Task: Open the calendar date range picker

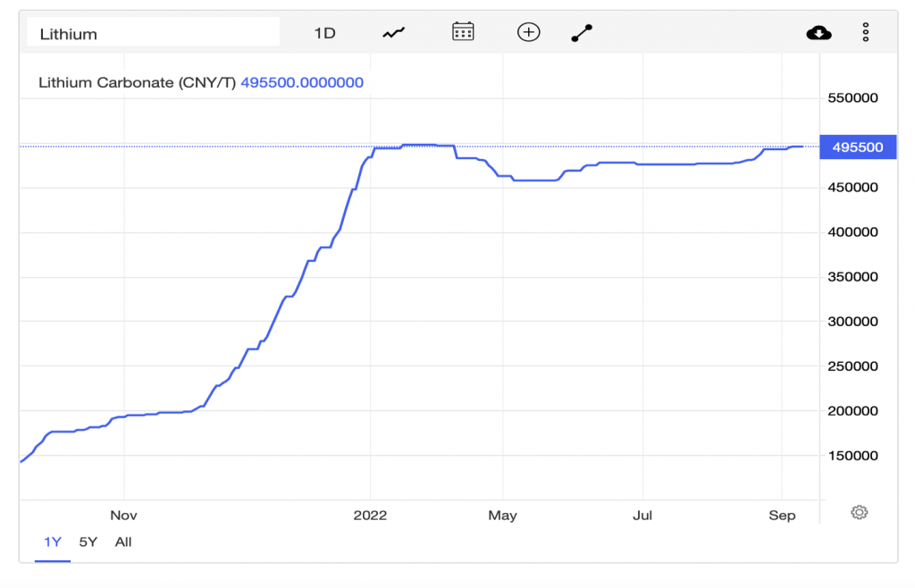Action: click(x=463, y=33)
